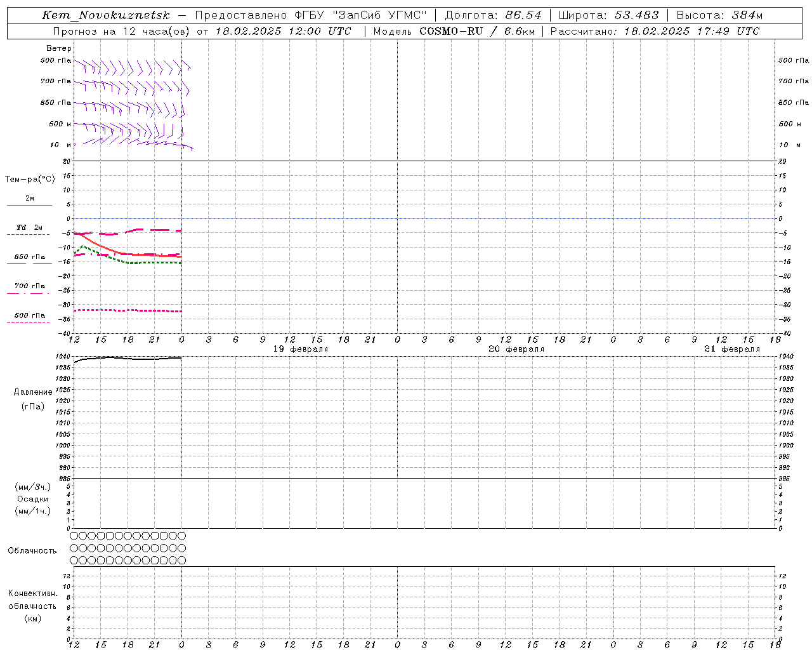The height and width of the screenshot is (650, 812).
Task: Click the "Давление" pressure panel label
Action: 33,392
